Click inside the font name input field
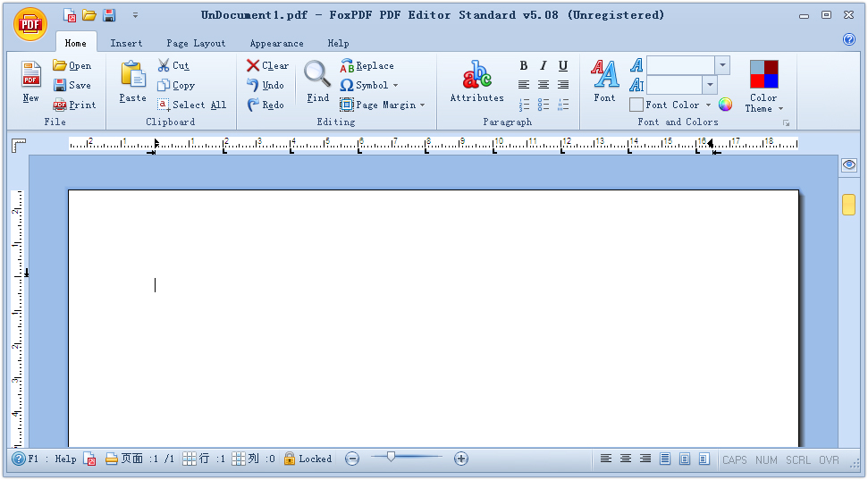 click(x=680, y=65)
